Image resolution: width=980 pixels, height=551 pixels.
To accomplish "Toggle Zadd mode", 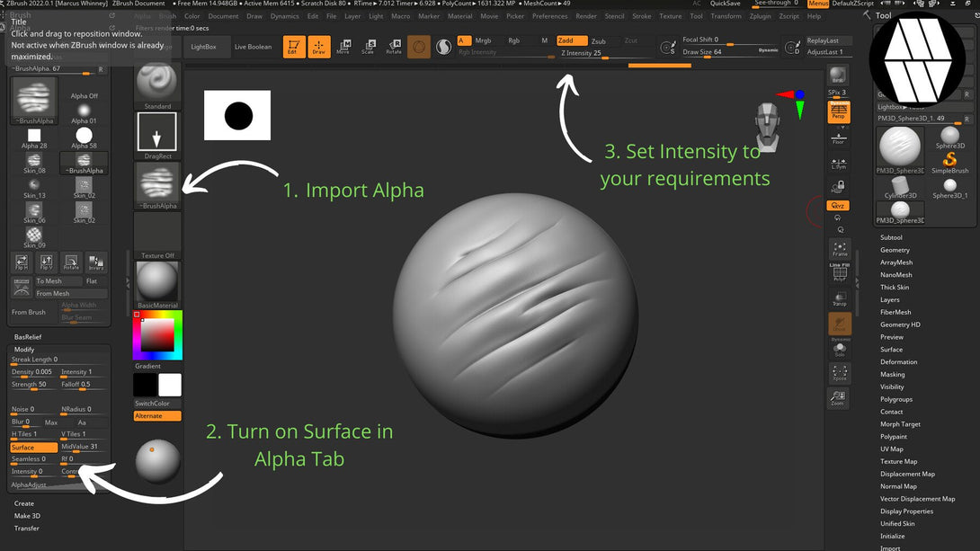I will (x=571, y=40).
